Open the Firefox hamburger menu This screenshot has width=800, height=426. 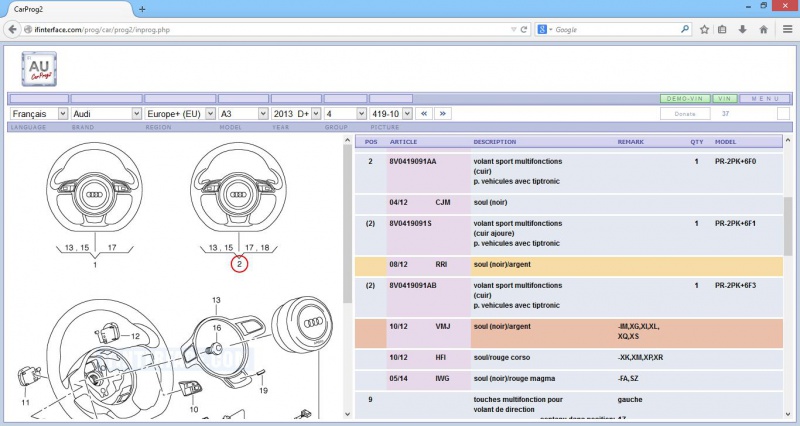(x=785, y=30)
